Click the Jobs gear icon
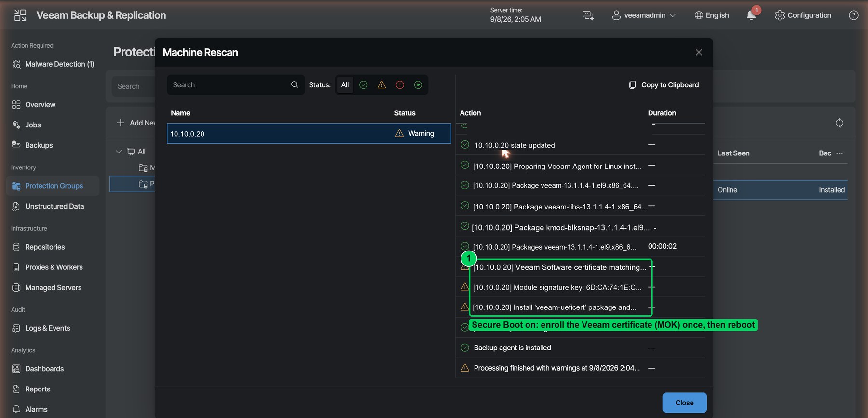The image size is (868, 418). 16,125
